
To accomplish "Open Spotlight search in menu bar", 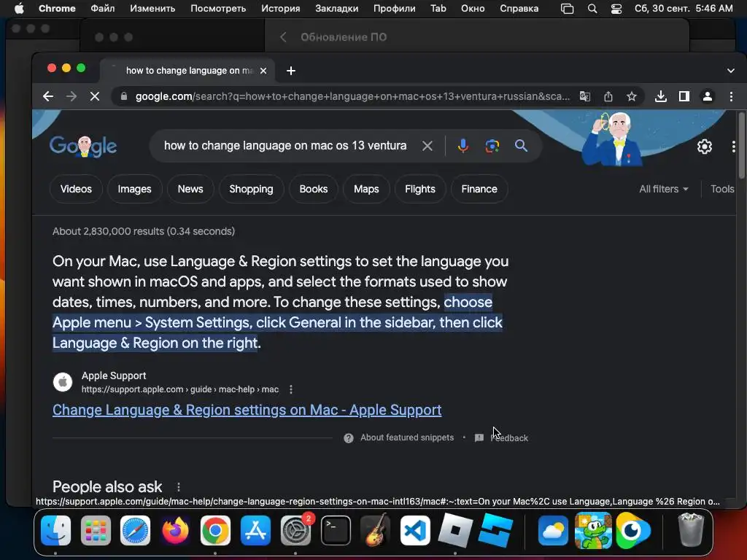I will (x=592, y=9).
